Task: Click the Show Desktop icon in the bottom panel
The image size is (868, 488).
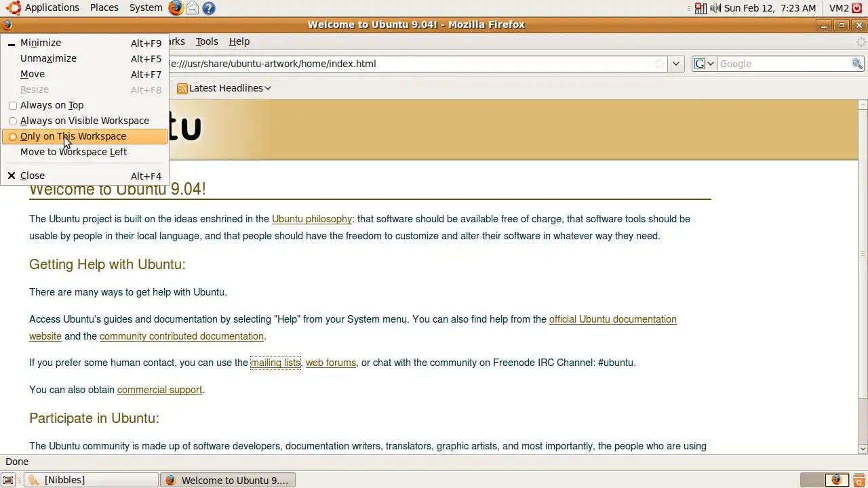Action: tap(8, 480)
